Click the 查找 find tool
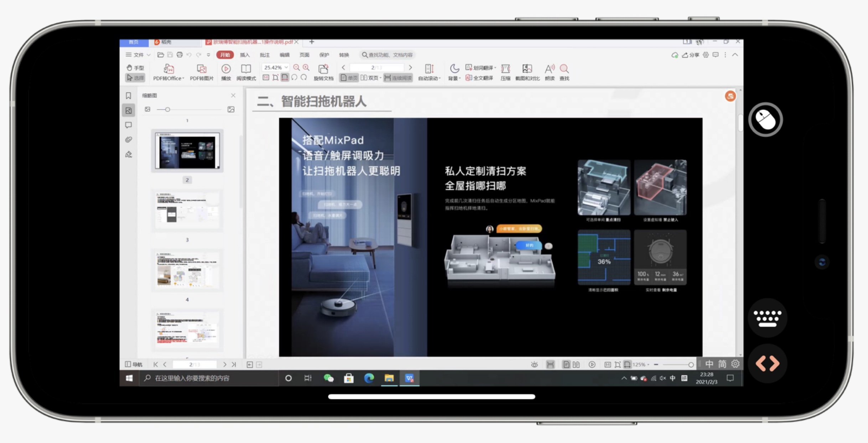 coord(564,72)
